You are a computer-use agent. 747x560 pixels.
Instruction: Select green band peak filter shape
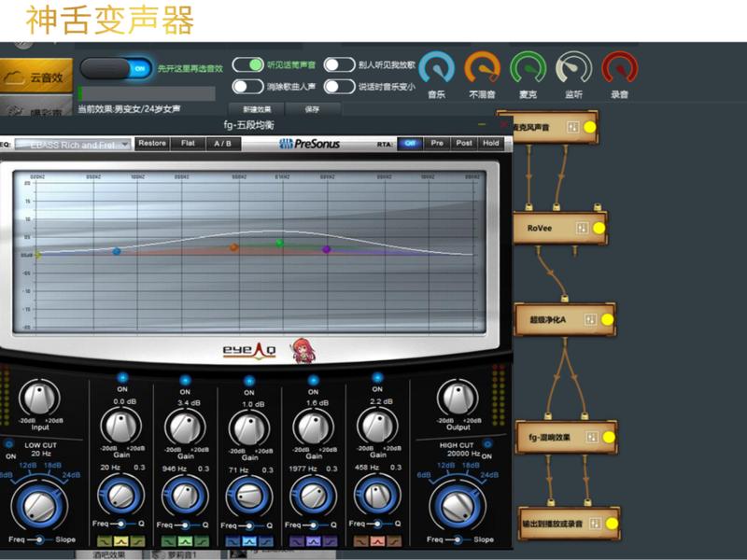tap(185, 541)
